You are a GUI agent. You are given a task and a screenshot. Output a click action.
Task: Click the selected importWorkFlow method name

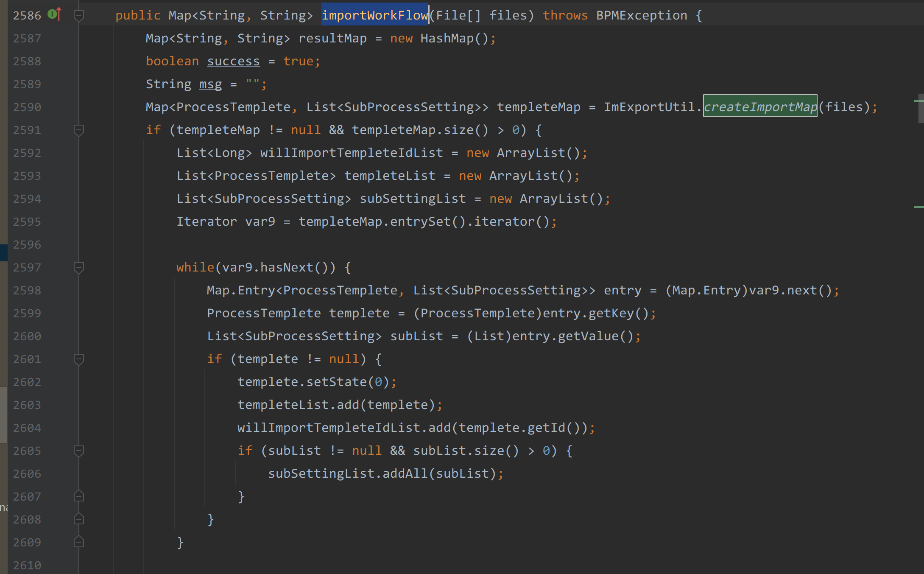coord(375,15)
